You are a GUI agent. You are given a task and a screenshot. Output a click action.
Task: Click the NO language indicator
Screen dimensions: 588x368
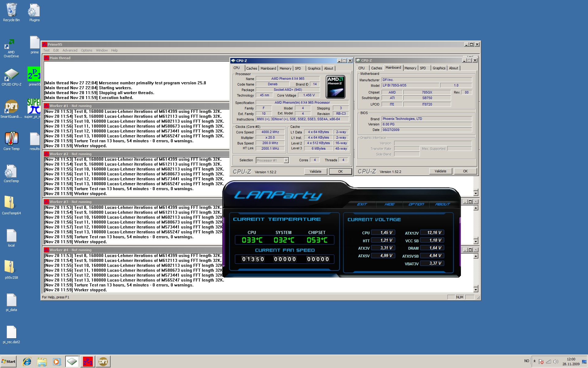pos(526,361)
